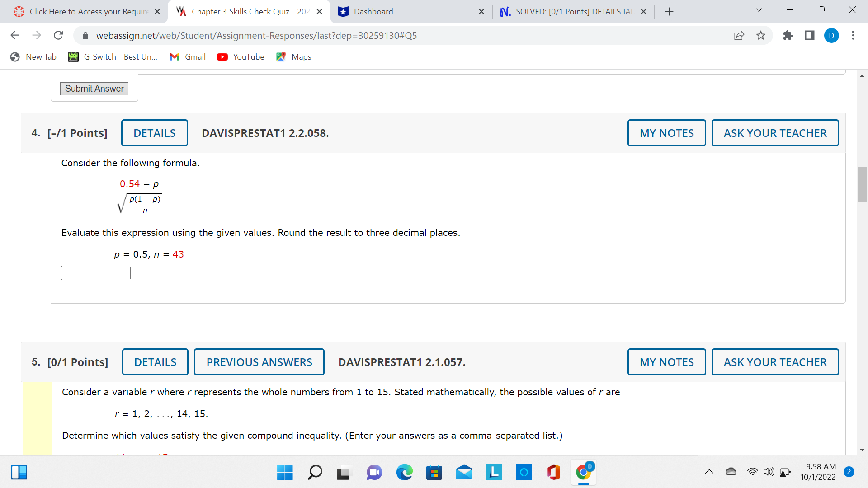Open the Extensions puzzle icon
Image resolution: width=868 pixels, height=488 pixels.
point(788,35)
